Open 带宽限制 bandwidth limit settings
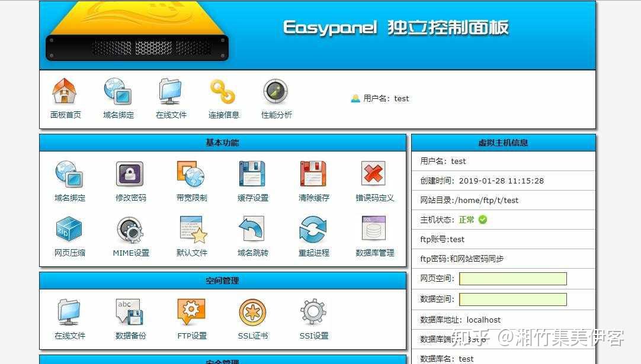This screenshot has width=641, height=364. 190,178
